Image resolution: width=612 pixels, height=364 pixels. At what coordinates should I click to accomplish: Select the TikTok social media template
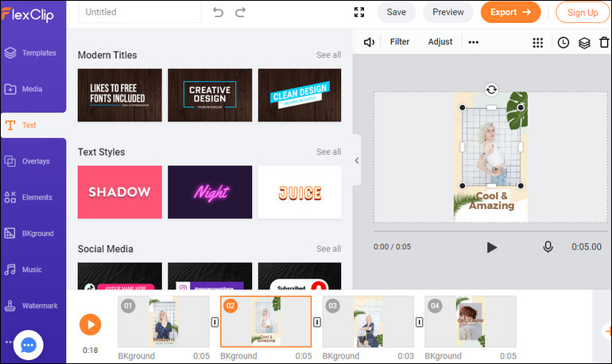120,276
